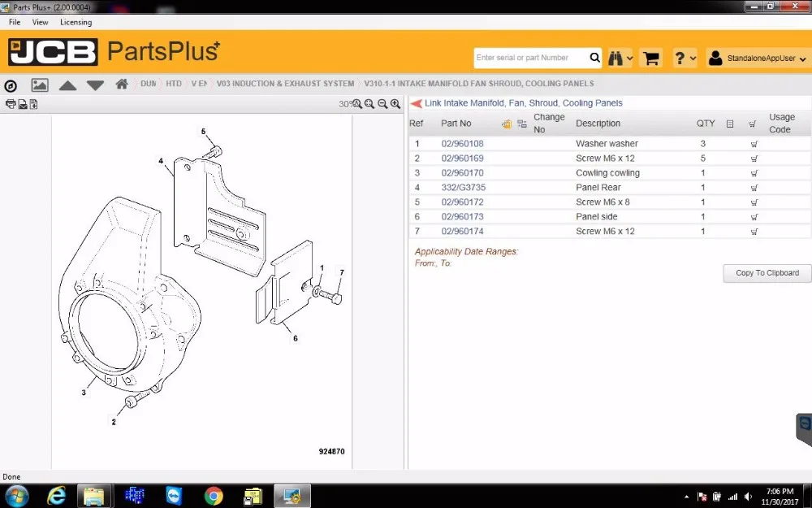812x508 pixels.
Task: Click the save diagram icon beside print
Action: (23, 104)
